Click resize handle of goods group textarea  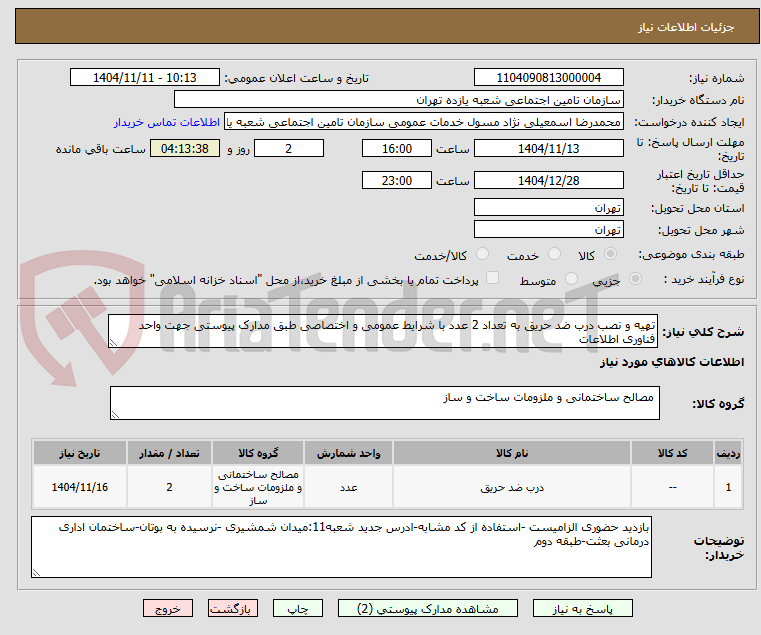[x=115, y=415]
